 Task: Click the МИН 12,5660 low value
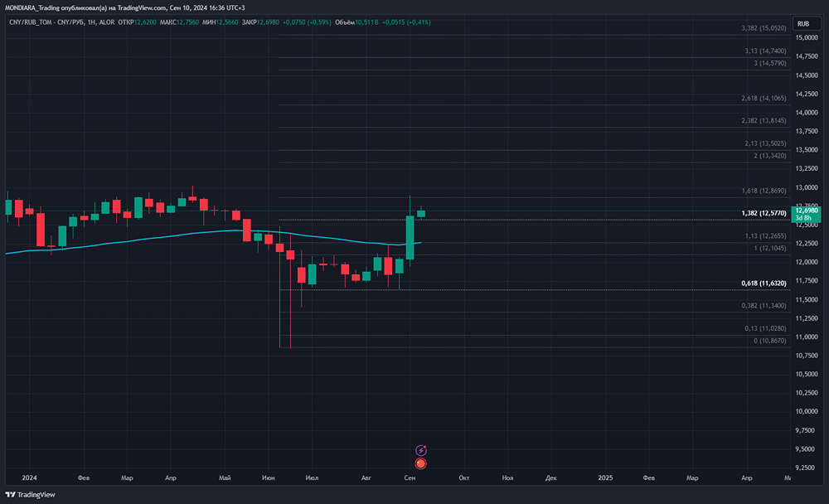(x=220, y=22)
